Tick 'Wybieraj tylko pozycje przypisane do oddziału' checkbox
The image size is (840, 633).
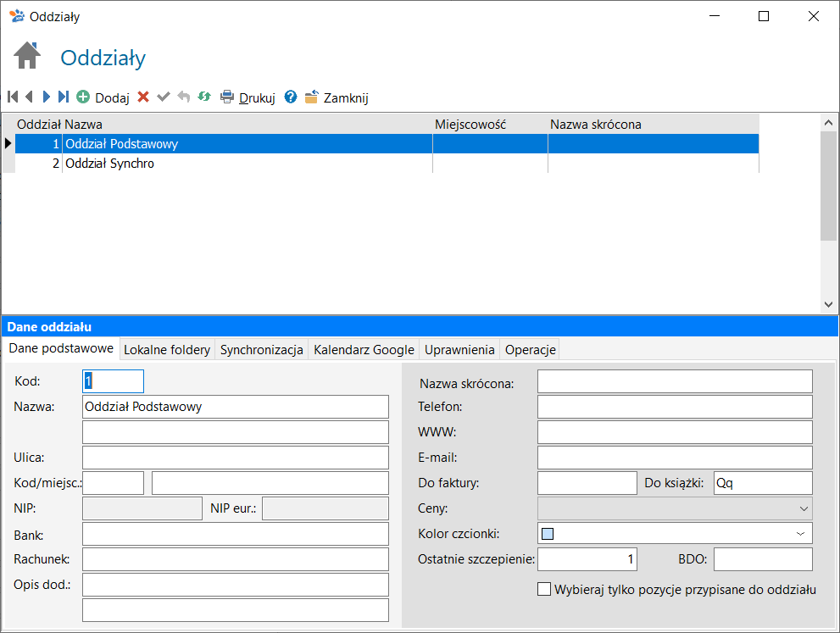coord(544,589)
